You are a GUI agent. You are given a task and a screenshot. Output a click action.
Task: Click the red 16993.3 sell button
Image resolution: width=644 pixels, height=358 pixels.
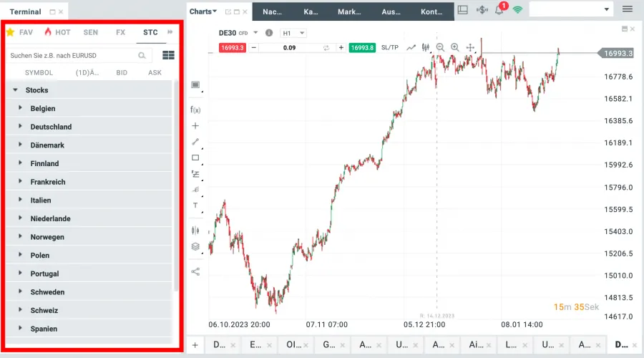tap(233, 48)
